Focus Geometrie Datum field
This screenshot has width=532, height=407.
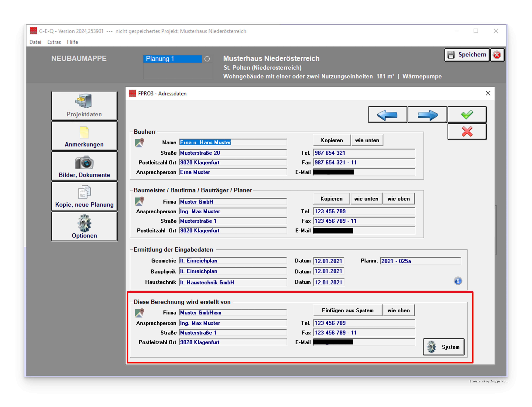point(329,261)
